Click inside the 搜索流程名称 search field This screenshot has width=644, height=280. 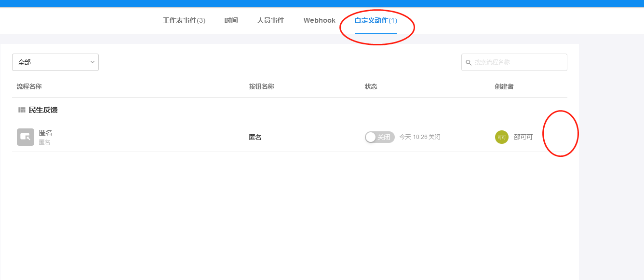pos(511,62)
